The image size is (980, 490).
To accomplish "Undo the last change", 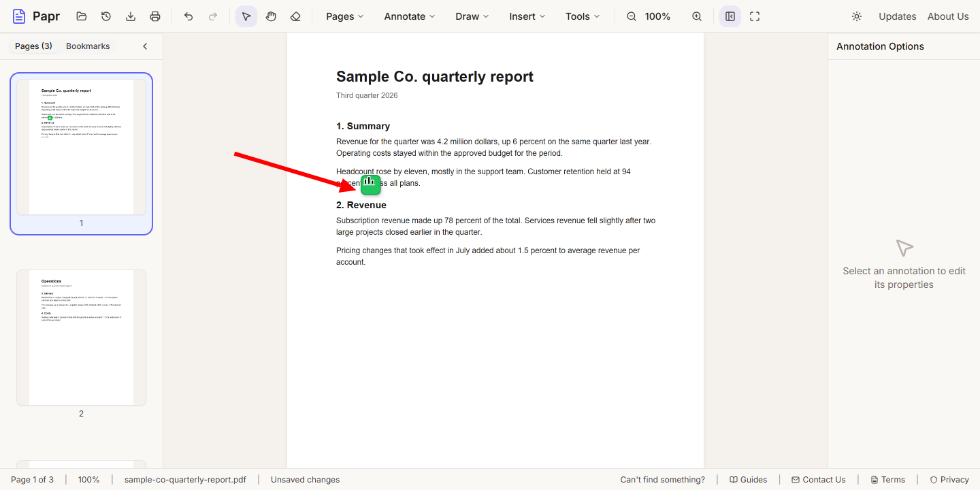I will 189,16.
